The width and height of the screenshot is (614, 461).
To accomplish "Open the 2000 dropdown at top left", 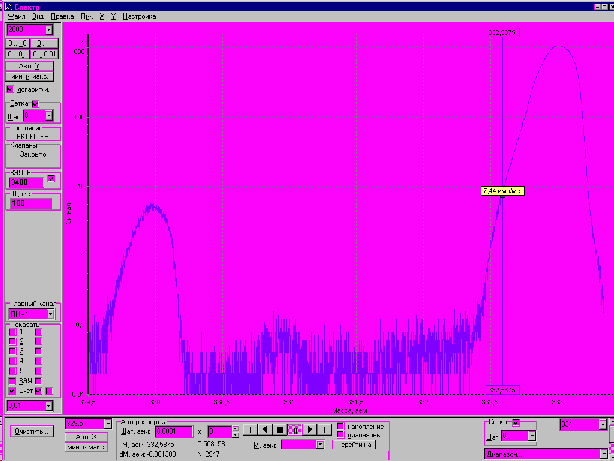I will [x=49, y=30].
